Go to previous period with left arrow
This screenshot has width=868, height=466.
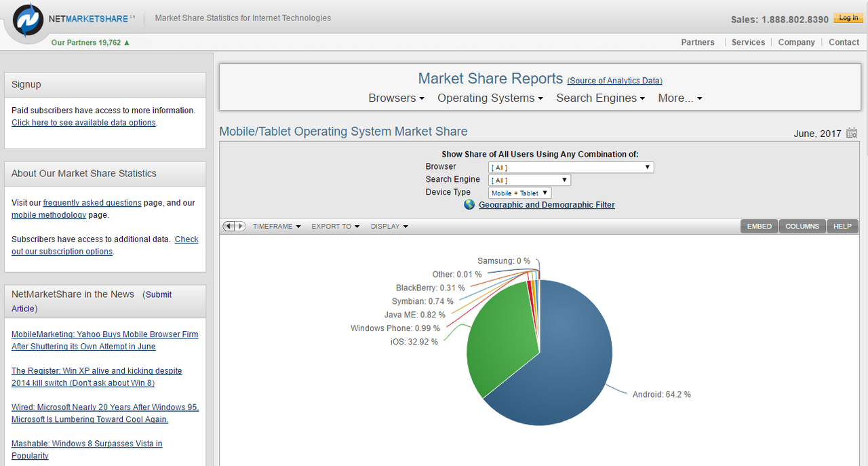pos(229,226)
